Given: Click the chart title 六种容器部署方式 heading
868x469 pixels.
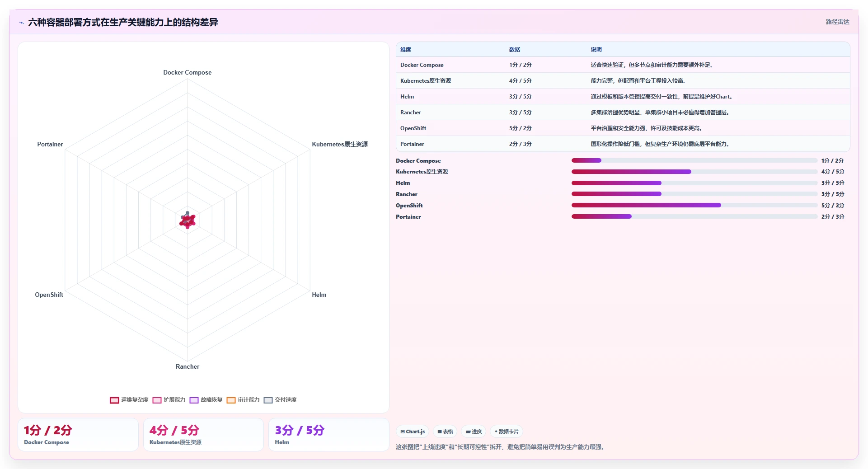Looking at the screenshot, I should 123,22.
